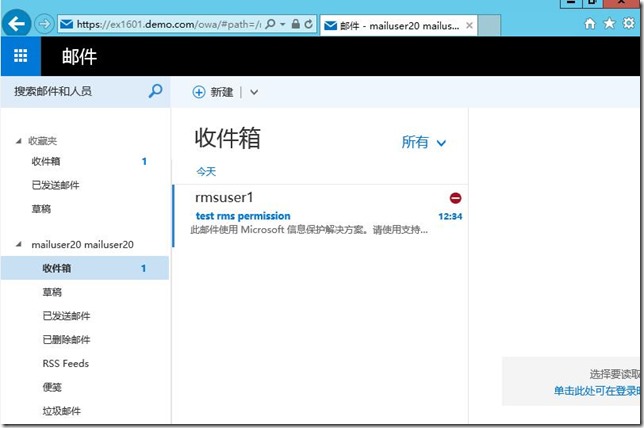The width and height of the screenshot is (644, 428).
Task: Open the message from rmsuser1
Action: pos(321,216)
